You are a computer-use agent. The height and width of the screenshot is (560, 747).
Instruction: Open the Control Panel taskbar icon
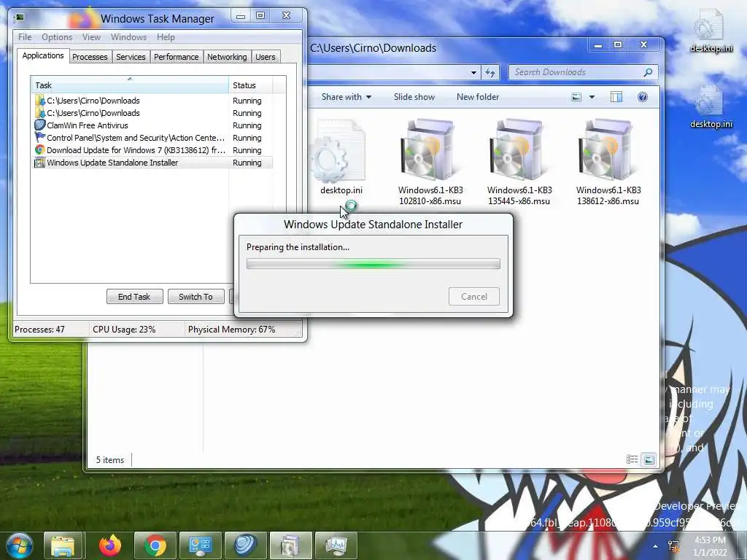[x=200, y=545]
